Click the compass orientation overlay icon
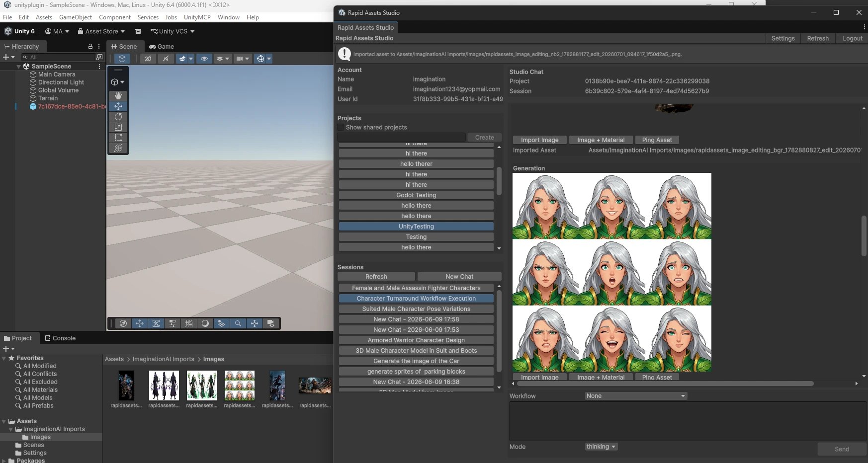Screen dimensions: 868x463 click(x=123, y=323)
